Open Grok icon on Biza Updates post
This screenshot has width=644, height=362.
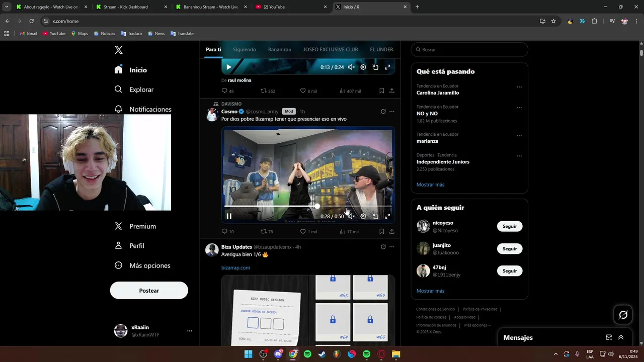[x=383, y=247]
